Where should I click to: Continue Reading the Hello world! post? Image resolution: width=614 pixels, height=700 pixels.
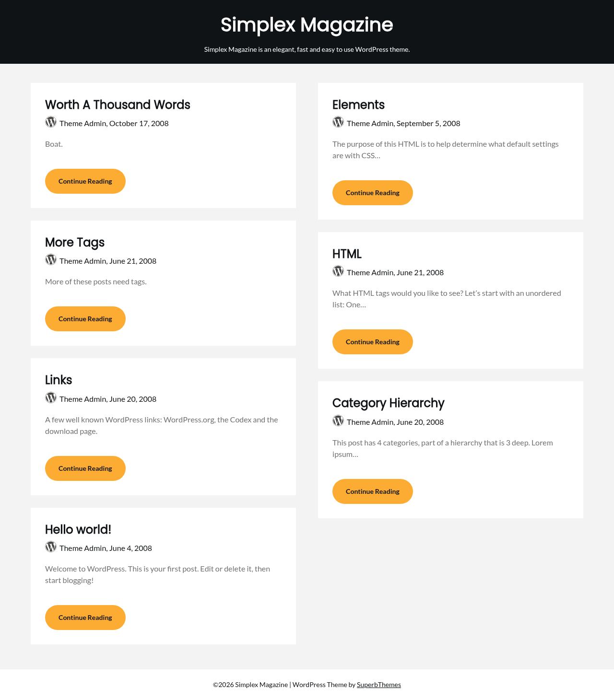tap(85, 618)
